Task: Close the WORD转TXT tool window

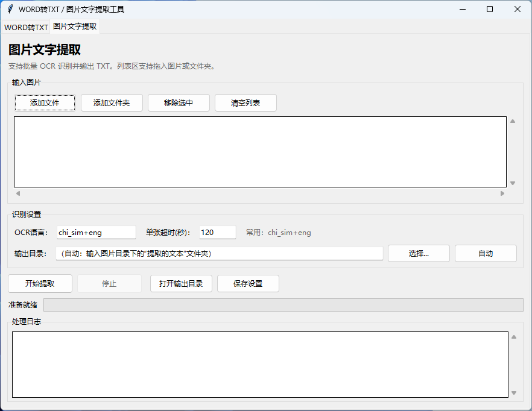Action: (518, 9)
